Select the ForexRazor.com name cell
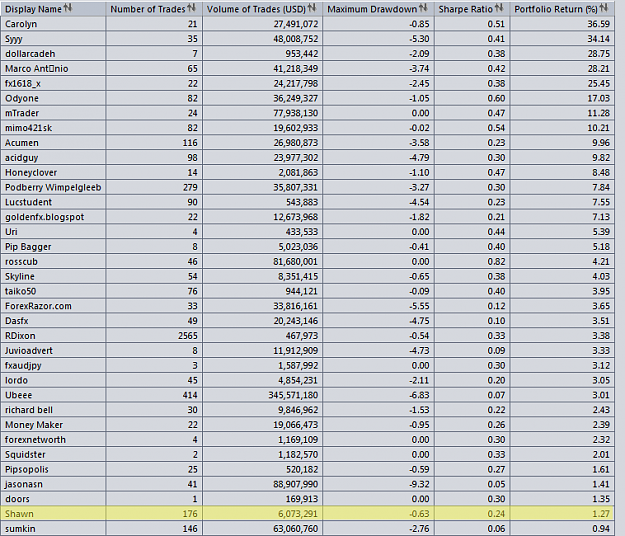The width and height of the screenshot is (625, 536). [x=54, y=306]
